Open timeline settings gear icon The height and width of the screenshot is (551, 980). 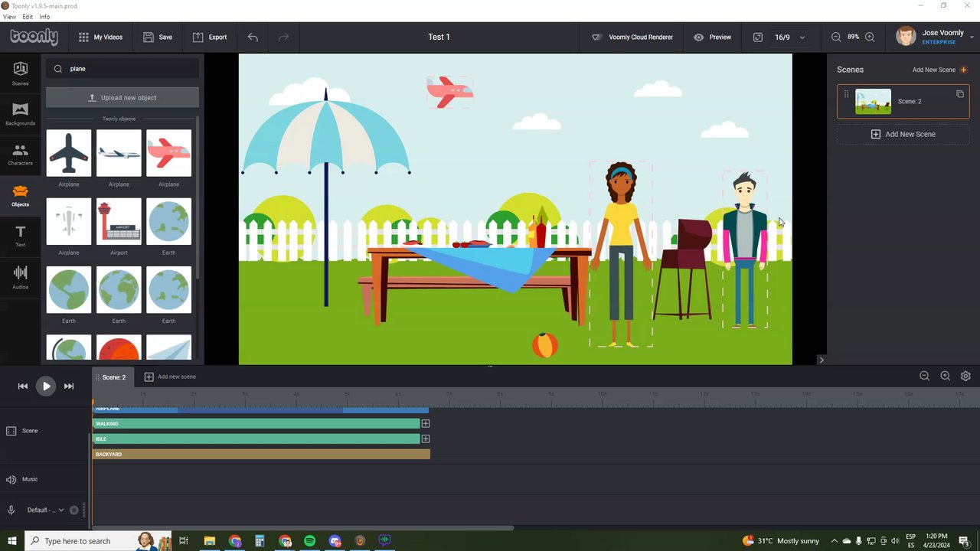click(965, 376)
